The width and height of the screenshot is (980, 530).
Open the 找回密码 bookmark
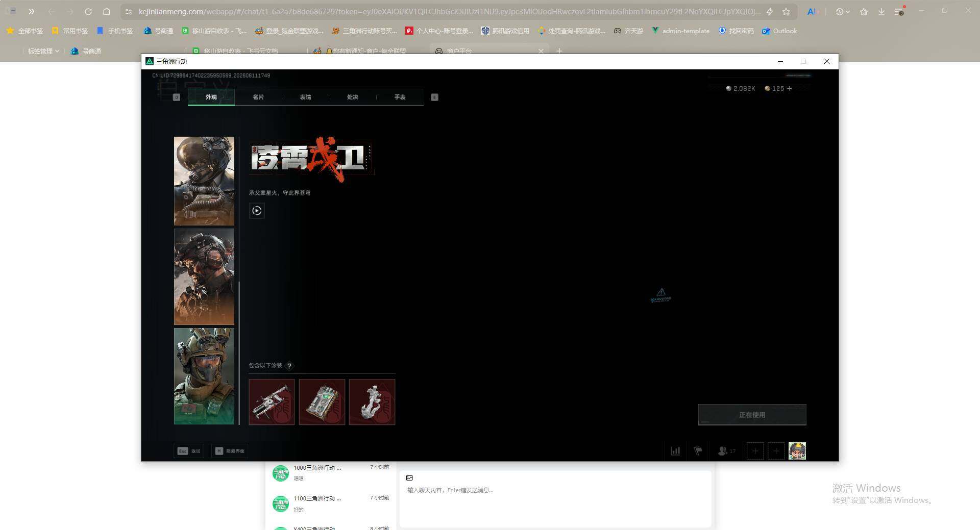point(736,31)
